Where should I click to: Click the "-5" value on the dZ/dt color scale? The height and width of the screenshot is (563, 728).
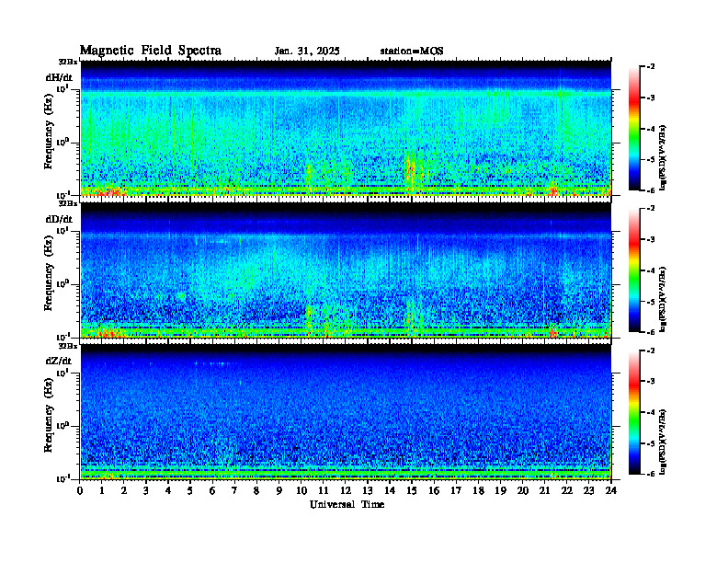651,443
